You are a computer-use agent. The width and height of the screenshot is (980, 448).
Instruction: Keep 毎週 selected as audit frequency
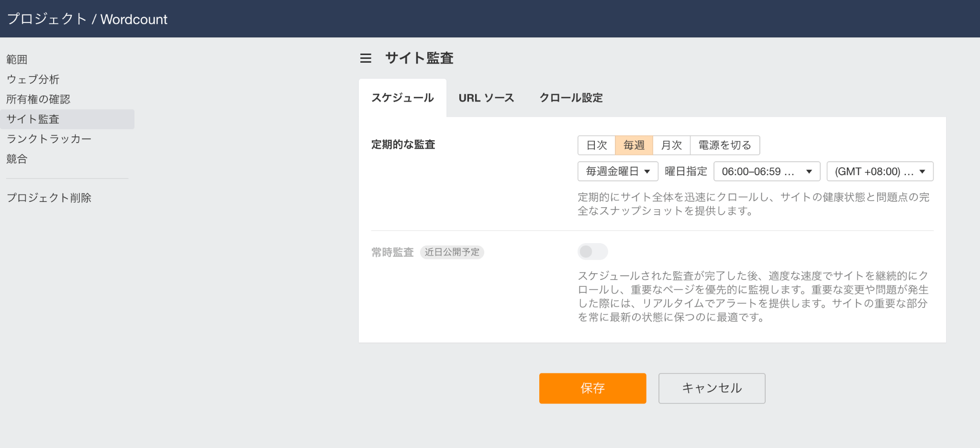click(x=634, y=145)
